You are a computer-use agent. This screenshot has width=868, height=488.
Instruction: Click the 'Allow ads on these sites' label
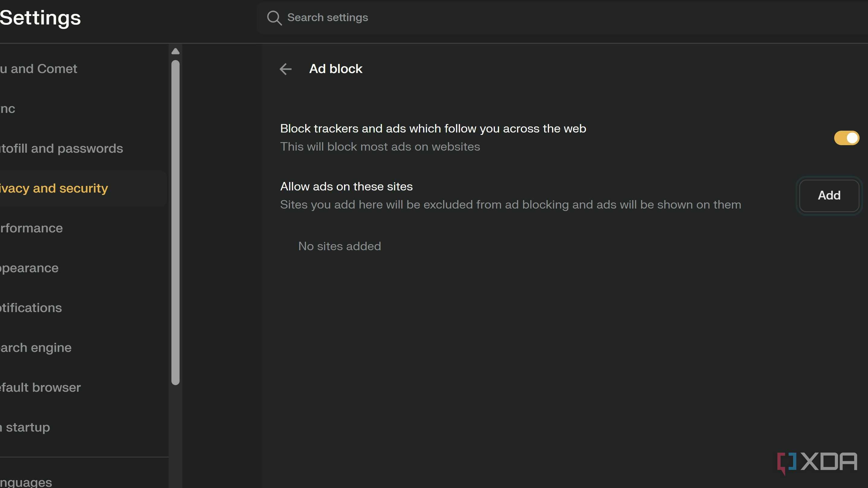point(346,187)
